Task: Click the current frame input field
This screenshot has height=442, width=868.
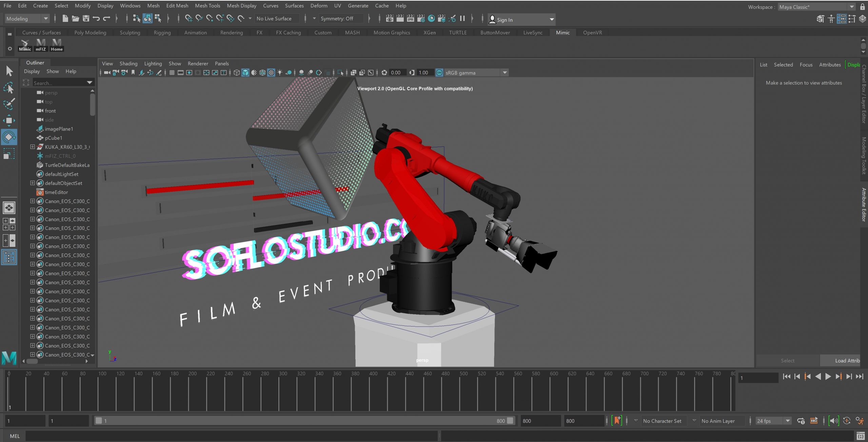Action: click(758, 378)
